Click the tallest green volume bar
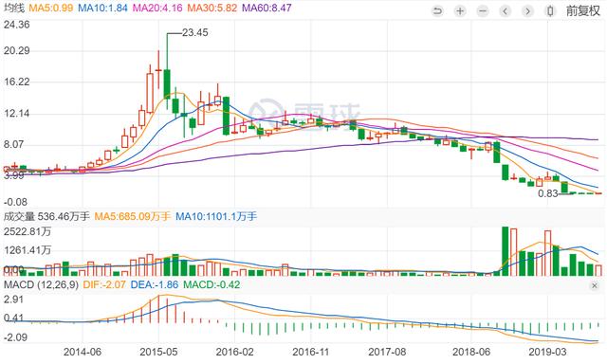 (505, 251)
